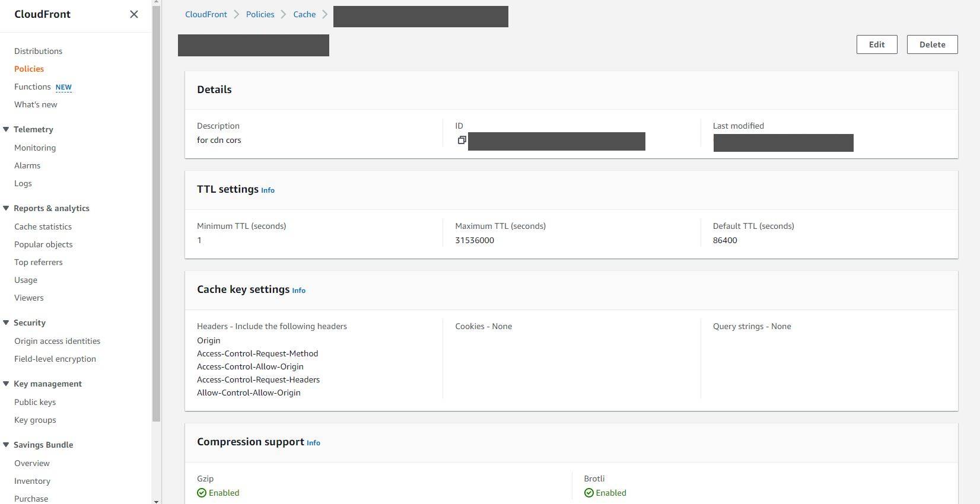Viewport: 980px width, 504px height.
Task: Go to Origin access identities
Action: pyautogui.click(x=57, y=341)
